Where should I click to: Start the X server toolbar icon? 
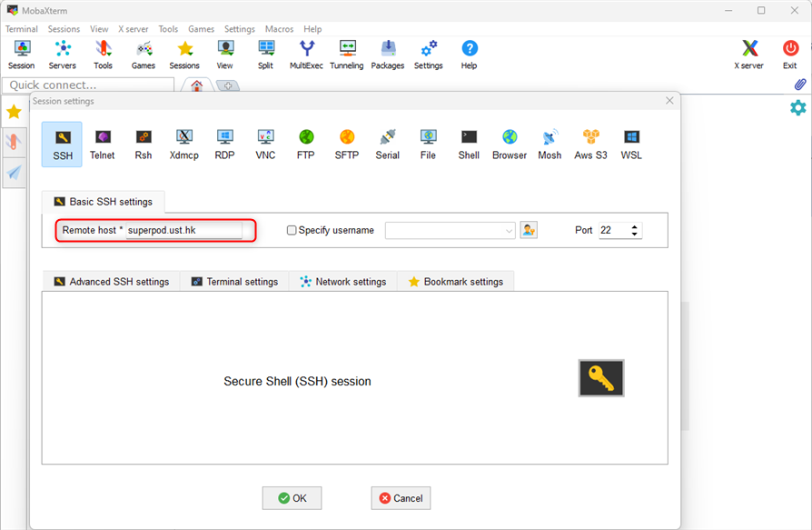(748, 55)
